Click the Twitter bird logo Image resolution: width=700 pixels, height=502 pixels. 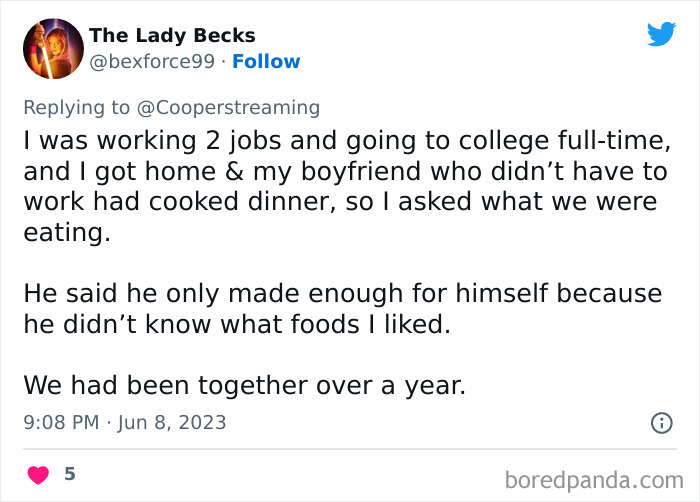pos(661,34)
